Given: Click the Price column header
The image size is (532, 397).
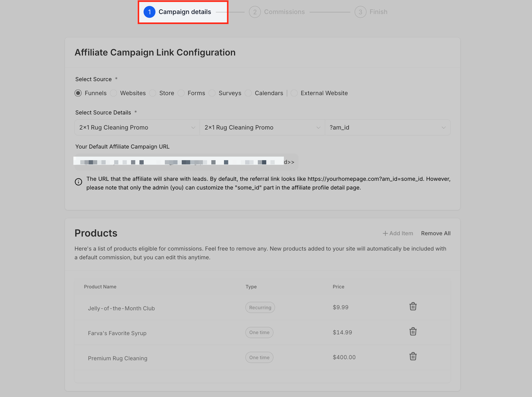Looking at the screenshot, I should click(339, 287).
